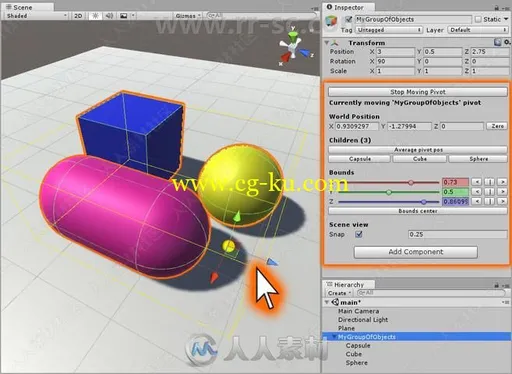Click the Scene view search field
Viewport: 512px width, 374px height.
261,15
